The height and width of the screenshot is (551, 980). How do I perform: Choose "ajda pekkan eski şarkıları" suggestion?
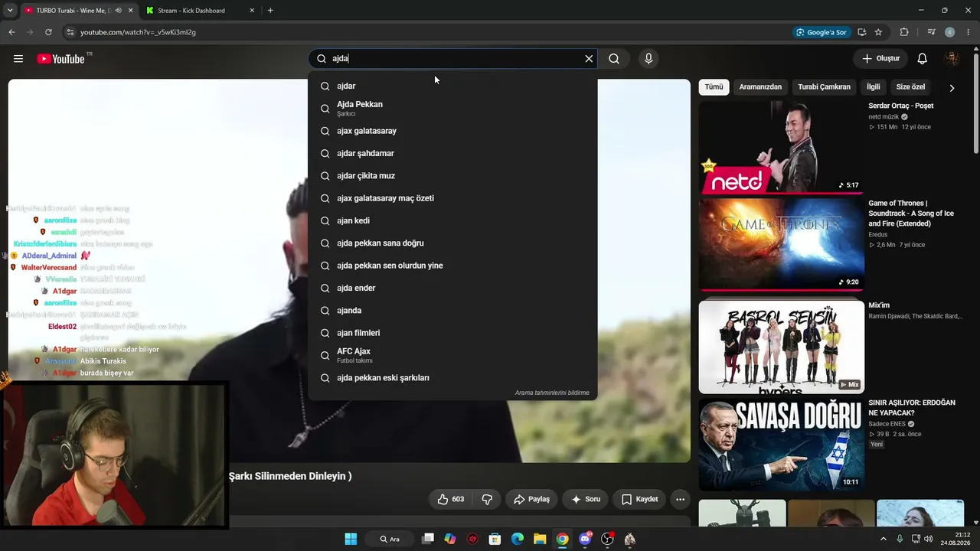pos(452,378)
